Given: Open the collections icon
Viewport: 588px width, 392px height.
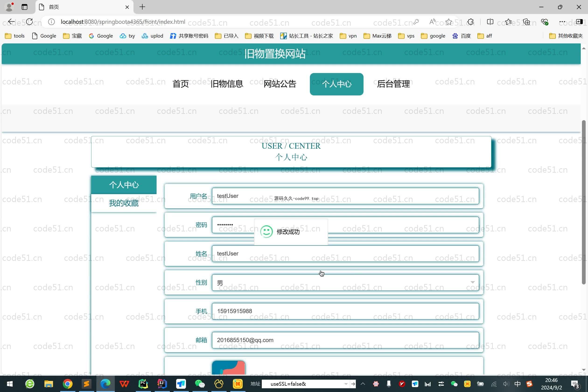Looking at the screenshot, I should (526, 22).
